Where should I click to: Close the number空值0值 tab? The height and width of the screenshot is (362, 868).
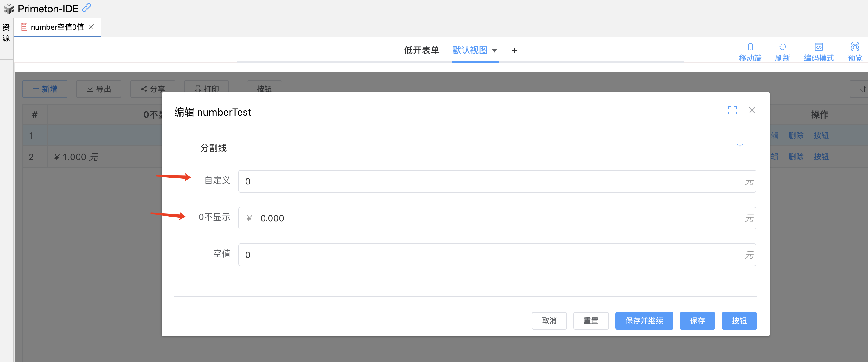click(91, 27)
